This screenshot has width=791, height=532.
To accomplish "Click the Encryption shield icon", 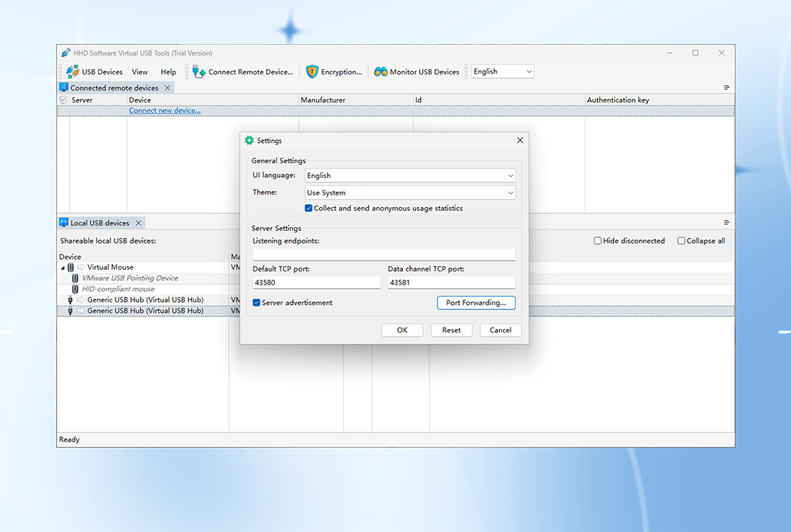I will coord(312,71).
